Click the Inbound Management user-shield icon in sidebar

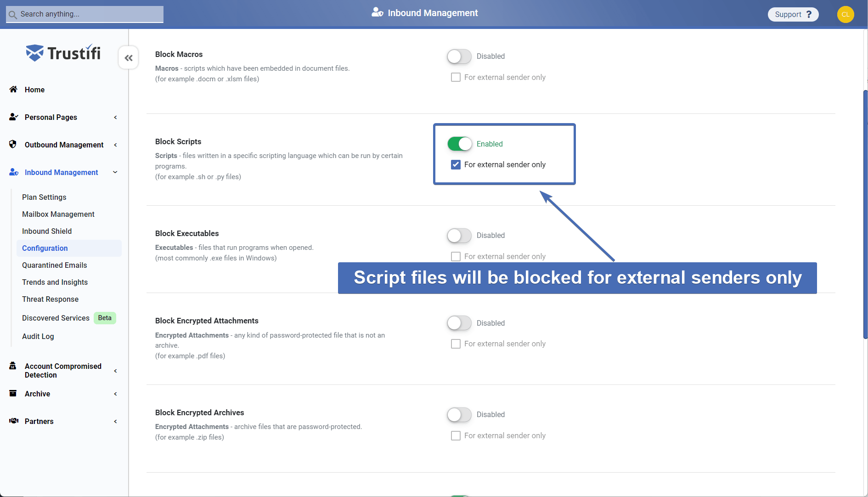coord(14,172)
